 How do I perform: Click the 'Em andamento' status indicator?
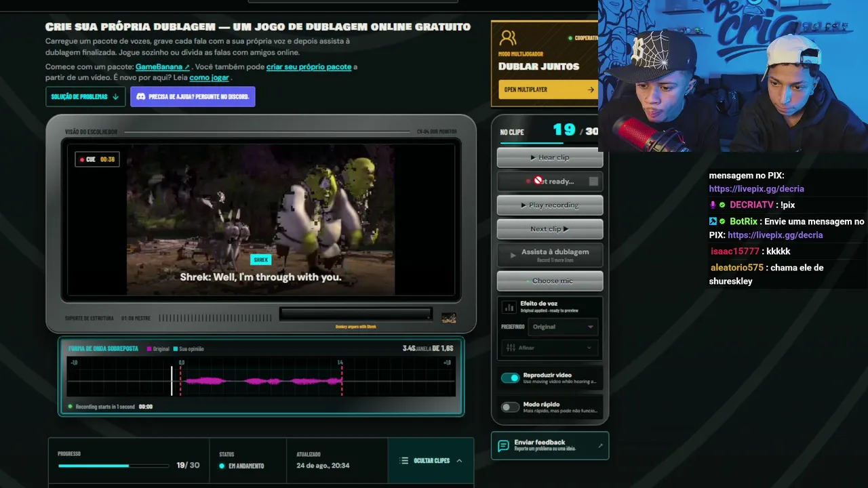(241, 466)
